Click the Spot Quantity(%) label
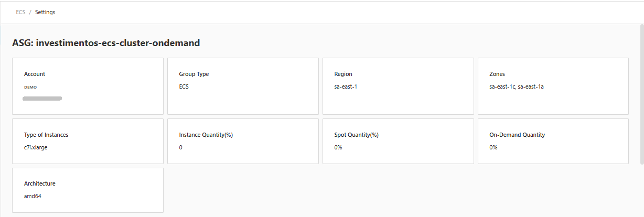 356,135
